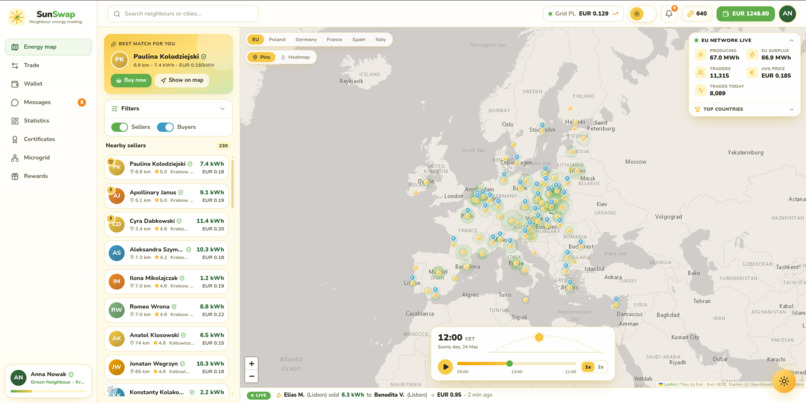Open Apollinary Janus seller card
This screenshot has width=806, height=403.
pos(166,196)
